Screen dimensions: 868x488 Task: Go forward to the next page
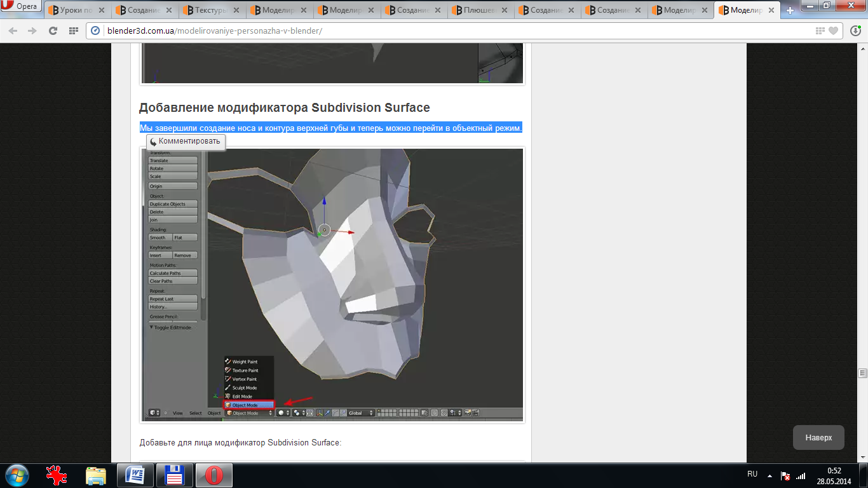32,31
